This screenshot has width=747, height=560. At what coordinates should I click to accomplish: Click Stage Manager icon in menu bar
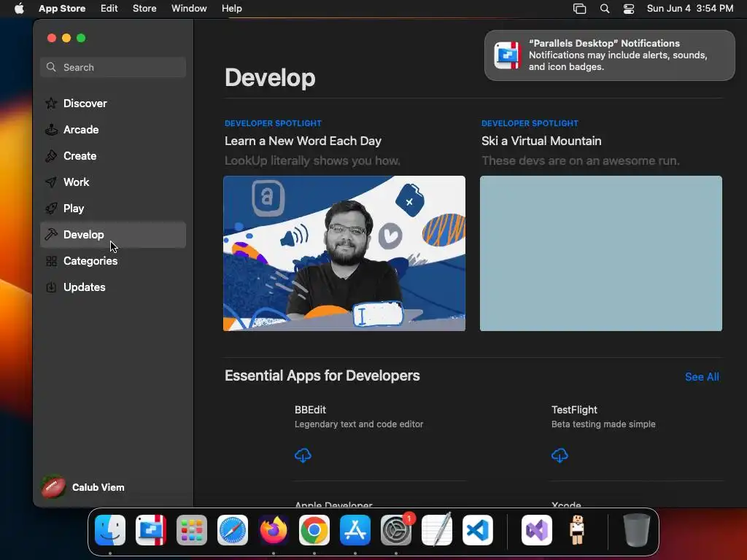pyautogui.click(x=579, y=9)
